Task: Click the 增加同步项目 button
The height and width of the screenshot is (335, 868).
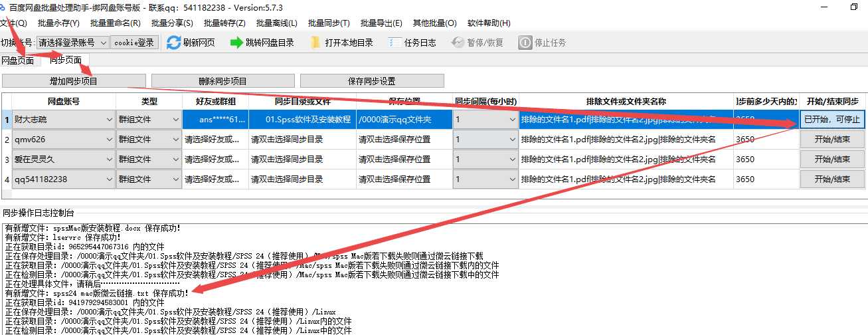Action: pyautogui.click(x=74, y=81)
